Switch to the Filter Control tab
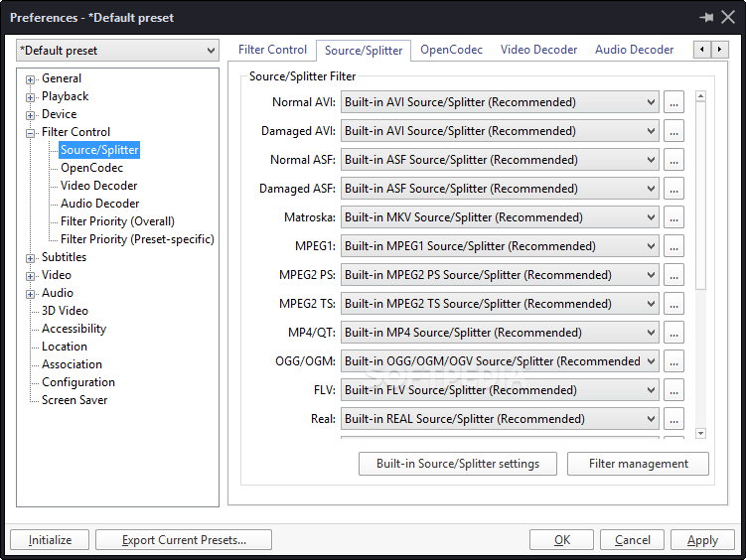The height and width of the screenshot is (560, 746). tap(272, 50)
